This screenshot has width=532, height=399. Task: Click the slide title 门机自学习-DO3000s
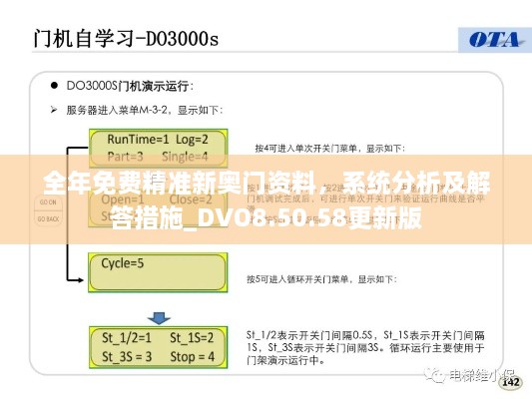tap(126, 38)
